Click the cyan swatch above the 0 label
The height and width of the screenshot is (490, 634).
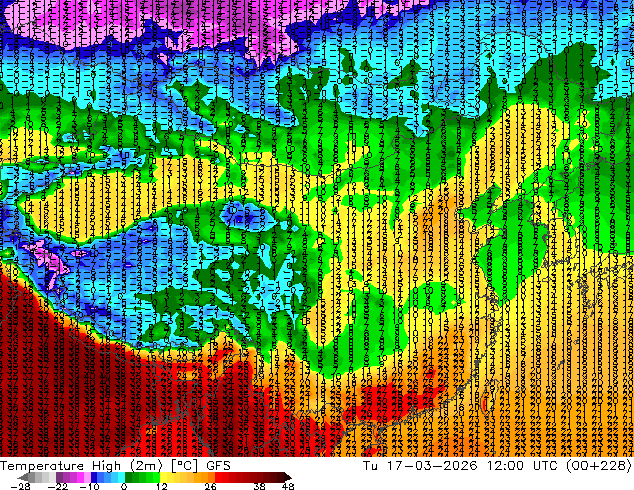pos(121,477)
